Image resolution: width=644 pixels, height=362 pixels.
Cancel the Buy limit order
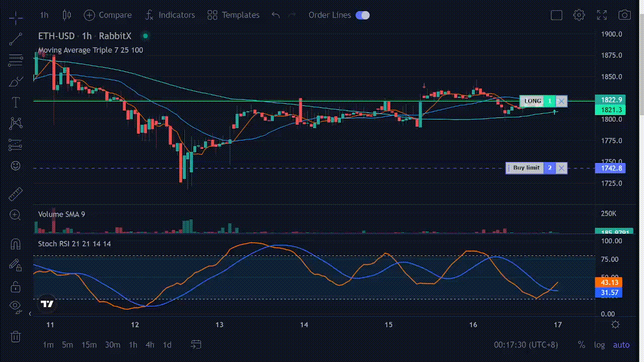tap(561, 168)
